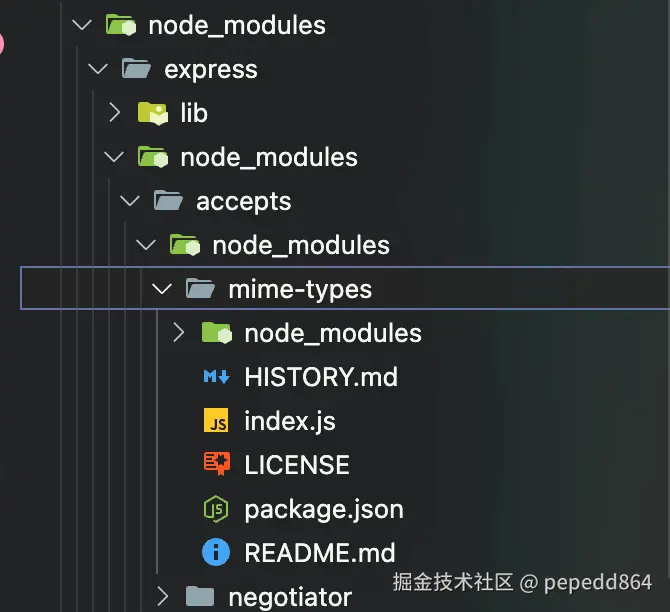Select the README.md file

coord(319,552)
